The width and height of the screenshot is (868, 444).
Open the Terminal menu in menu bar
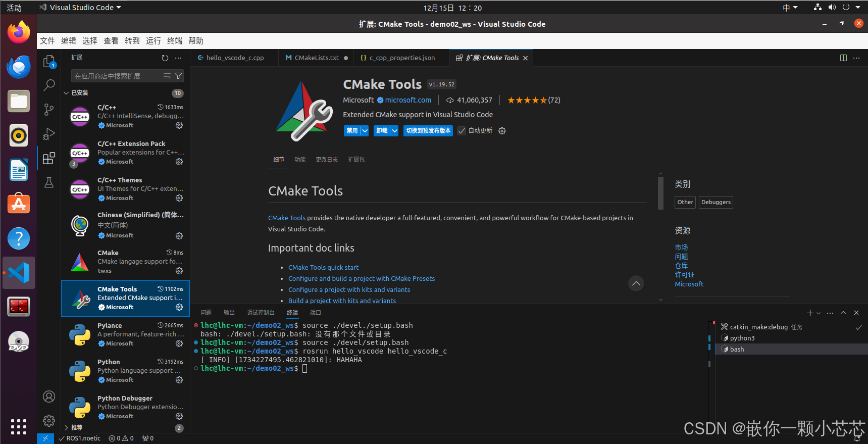(175, 41)
